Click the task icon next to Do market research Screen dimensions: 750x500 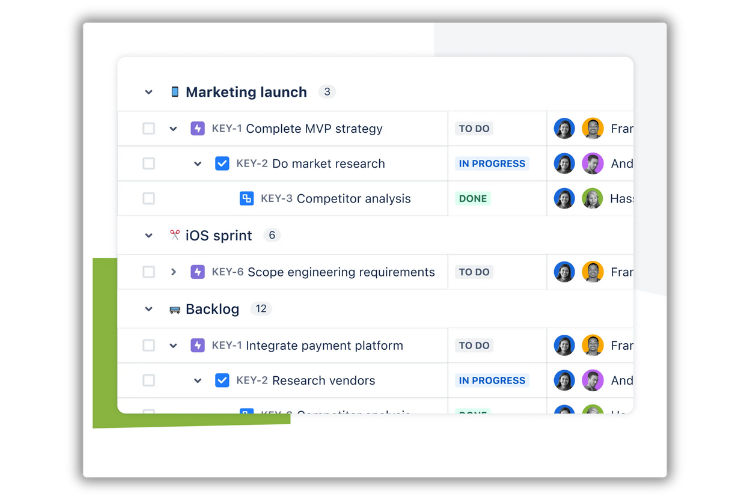pyautogui.click(x=222, y=164)
